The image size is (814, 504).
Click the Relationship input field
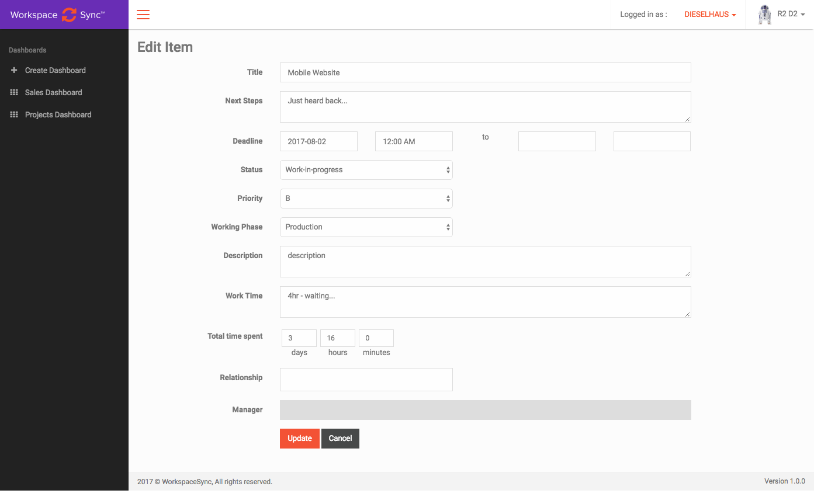(366, 380)
